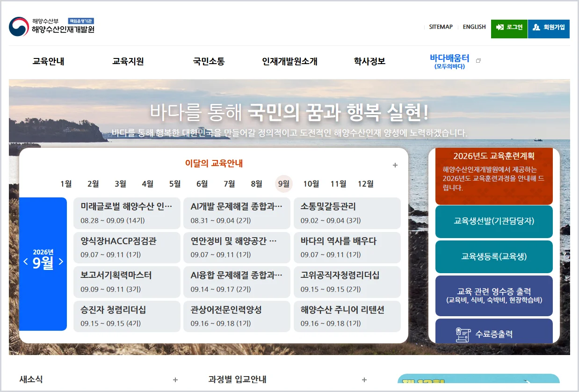The width and height of the screenshot is (579, 392).
Task: Open the 2026년도 교육훈련계획 panel
Action: click(x=494, y=176)
